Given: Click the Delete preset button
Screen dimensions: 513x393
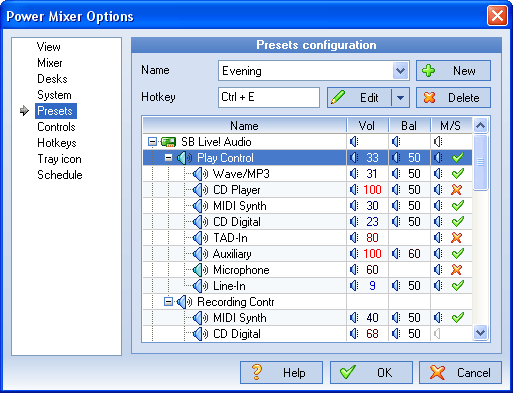Looking at the screenshot, I should 453,98.
